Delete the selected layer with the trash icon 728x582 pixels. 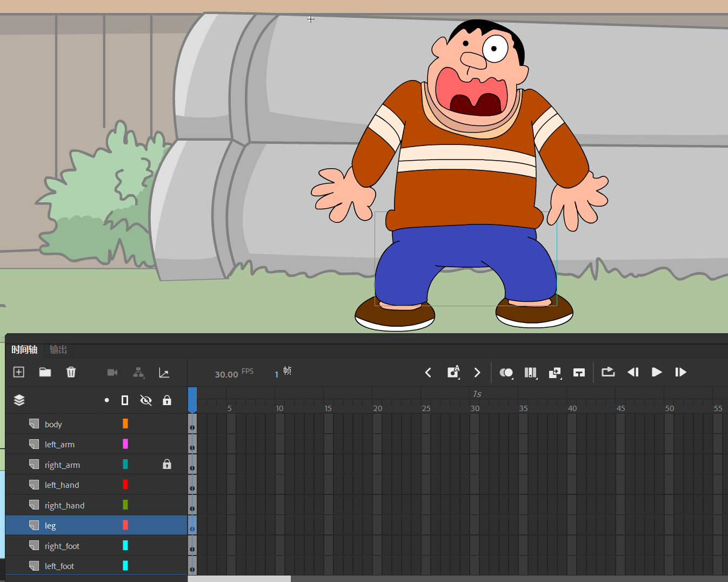tap(71, 372)
